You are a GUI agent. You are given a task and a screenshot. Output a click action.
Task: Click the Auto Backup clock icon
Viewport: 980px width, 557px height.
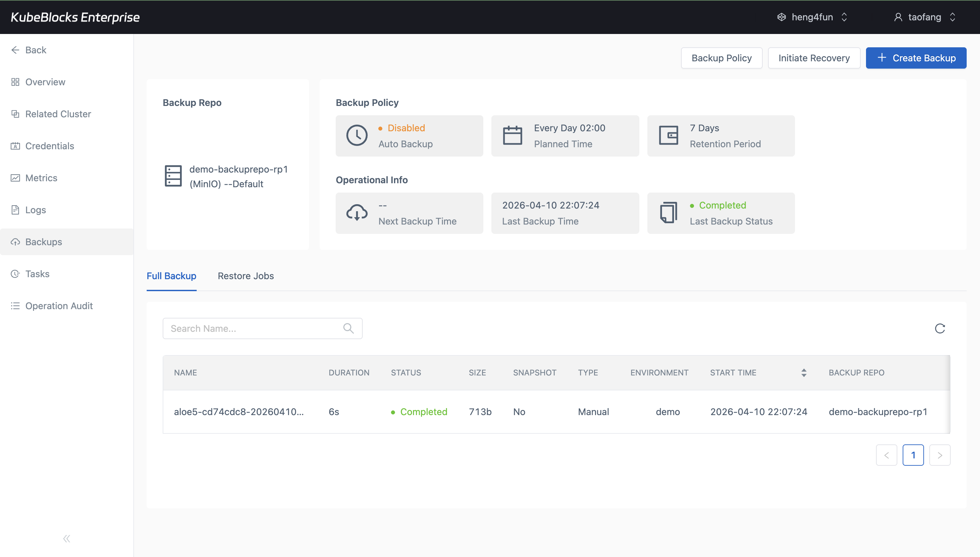tap(357, 136)
